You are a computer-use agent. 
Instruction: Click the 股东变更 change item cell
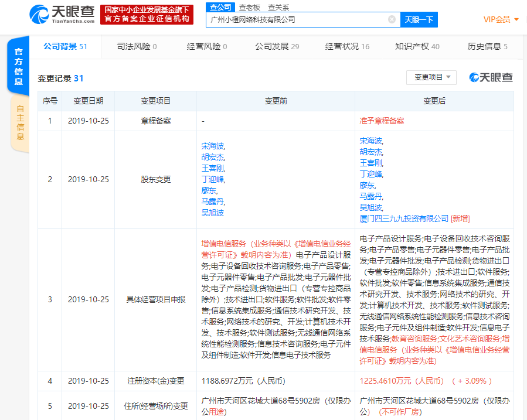[x=155, y=180]
